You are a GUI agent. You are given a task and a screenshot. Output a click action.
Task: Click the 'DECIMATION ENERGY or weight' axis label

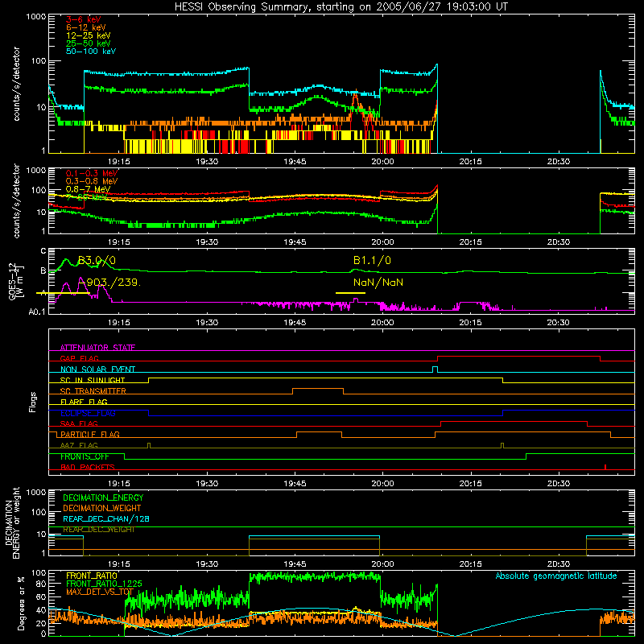tap(12, 523)
